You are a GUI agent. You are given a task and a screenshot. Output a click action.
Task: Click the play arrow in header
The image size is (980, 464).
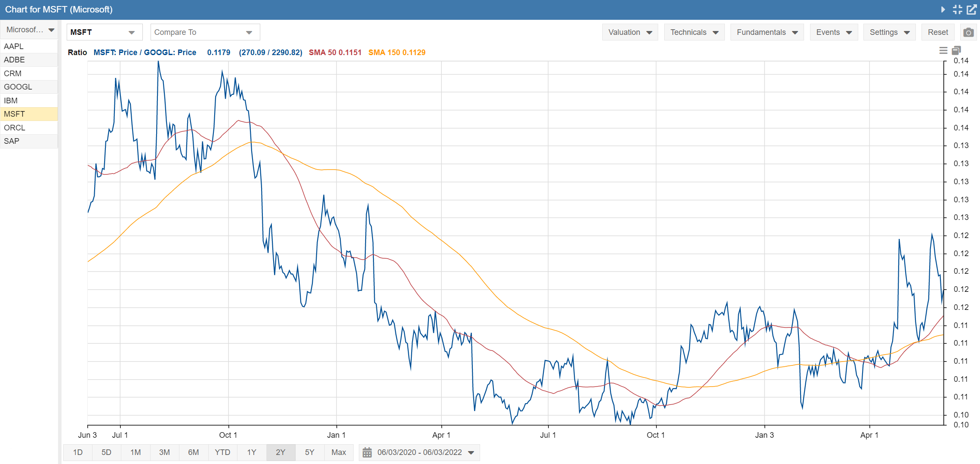point(943,9)
